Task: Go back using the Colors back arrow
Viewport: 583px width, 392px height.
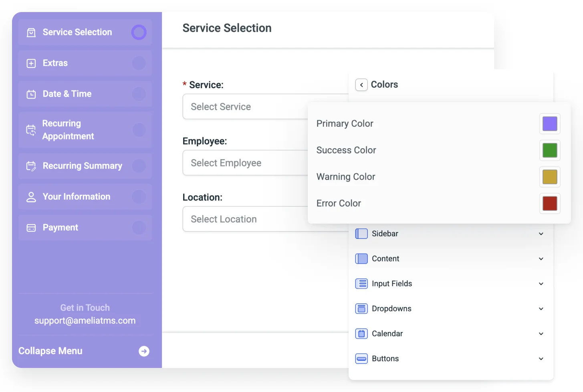Action: point(361,85)
